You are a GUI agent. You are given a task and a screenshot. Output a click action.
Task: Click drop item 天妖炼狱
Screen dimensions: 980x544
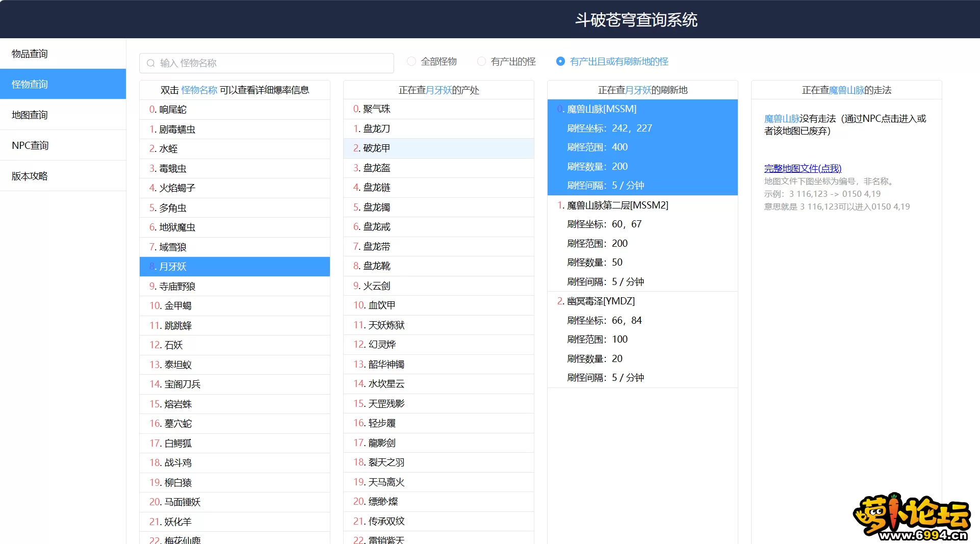tap(439, 325)
